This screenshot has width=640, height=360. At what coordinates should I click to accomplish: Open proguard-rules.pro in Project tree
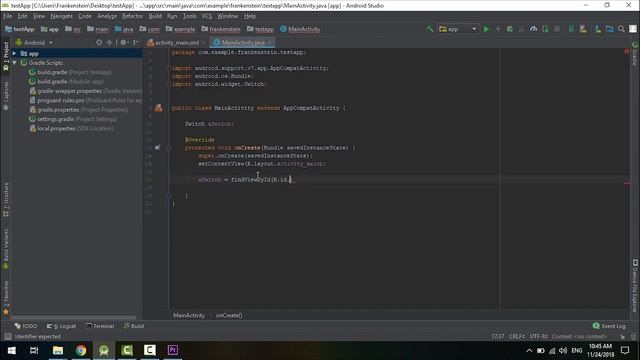pos(86,100)
